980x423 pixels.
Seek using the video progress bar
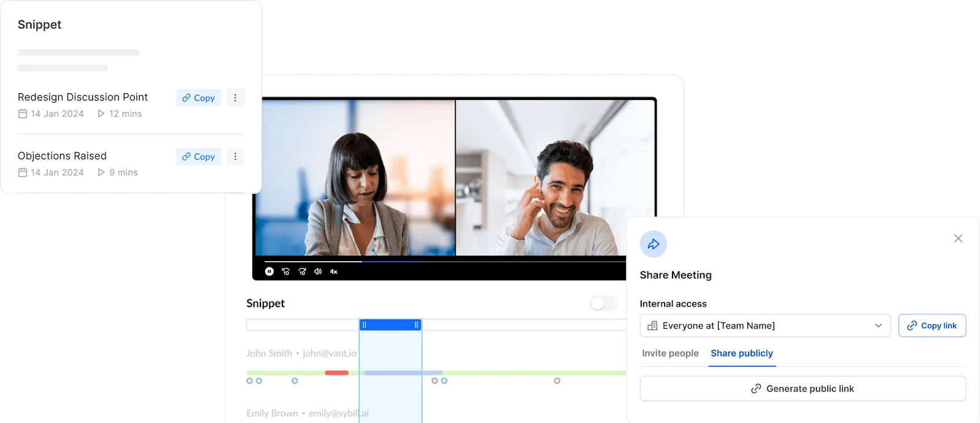(445, 262)
